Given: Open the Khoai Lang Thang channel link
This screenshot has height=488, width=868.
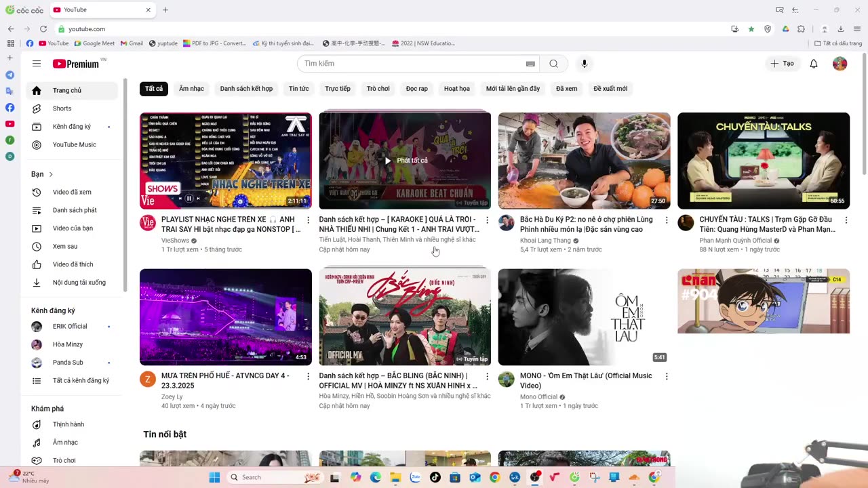Looking at the screenshot, I should [x=545, y=240].
